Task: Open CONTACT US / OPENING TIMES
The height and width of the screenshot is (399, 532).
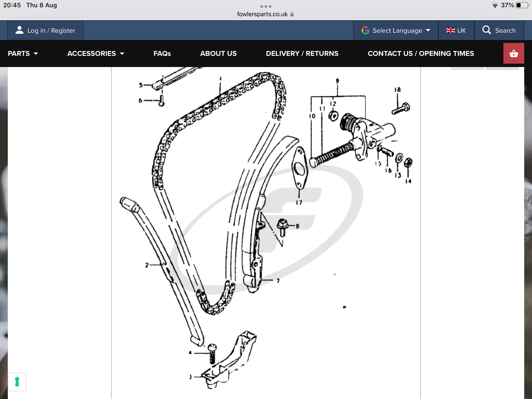Action: pyautogui.click(x=421, y=54)
